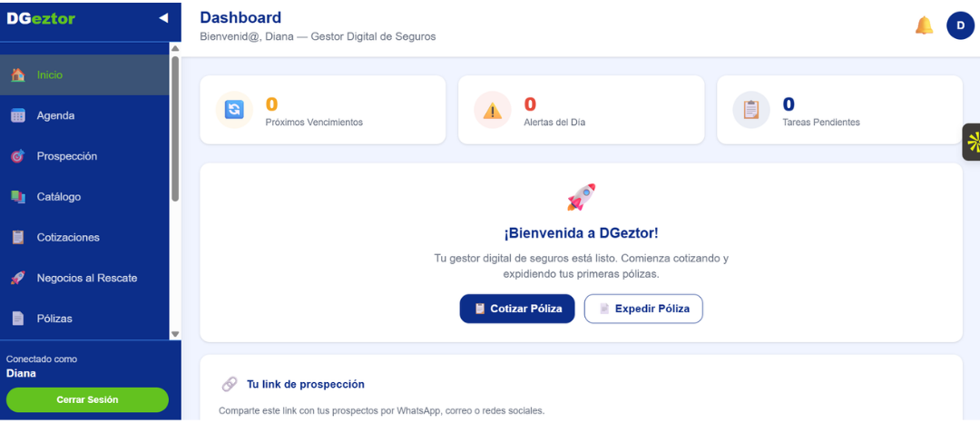The height and width of the screenshot is (423, 980).
Task: Open the Tareas Pendientes card
Action: [x=840, y=110]
